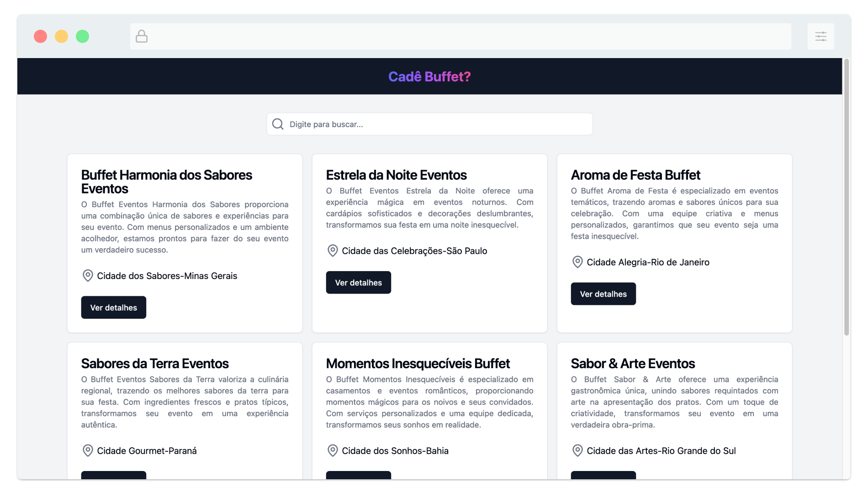
Task: Click the Sabor & Arte Eventos title
Action: (x=633, y=364)
